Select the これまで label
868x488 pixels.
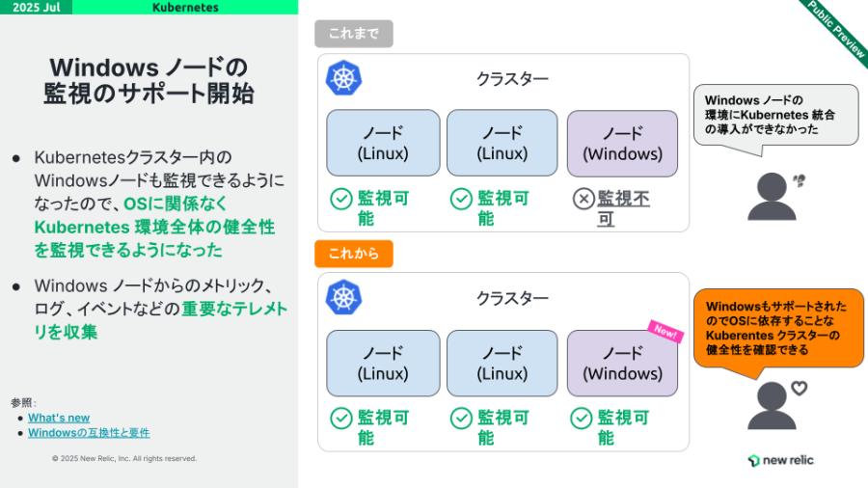pos(354,34)
